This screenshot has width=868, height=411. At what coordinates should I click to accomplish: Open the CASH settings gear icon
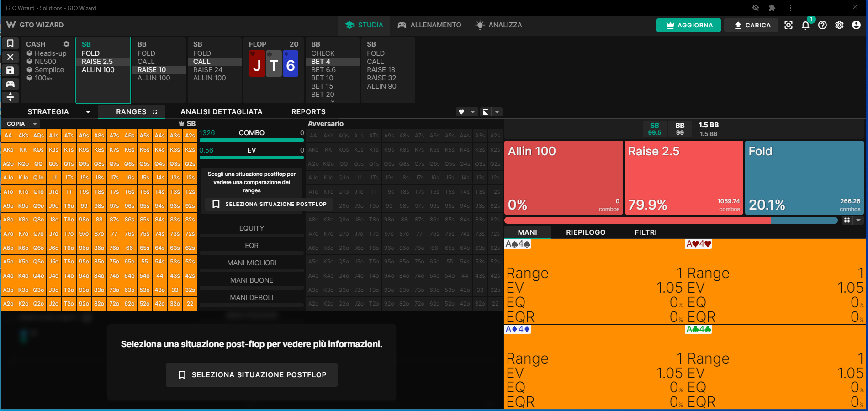66,44
